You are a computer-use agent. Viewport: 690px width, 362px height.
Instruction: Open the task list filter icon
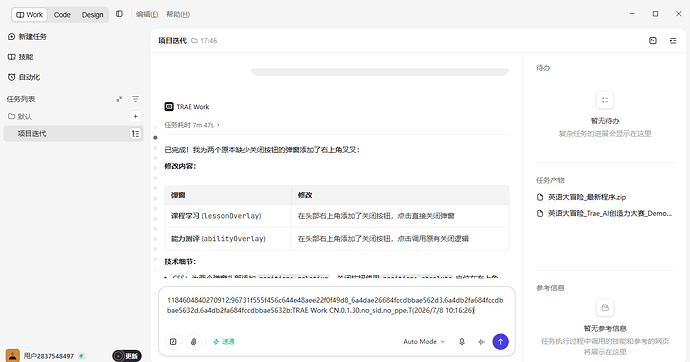[136, 99]
